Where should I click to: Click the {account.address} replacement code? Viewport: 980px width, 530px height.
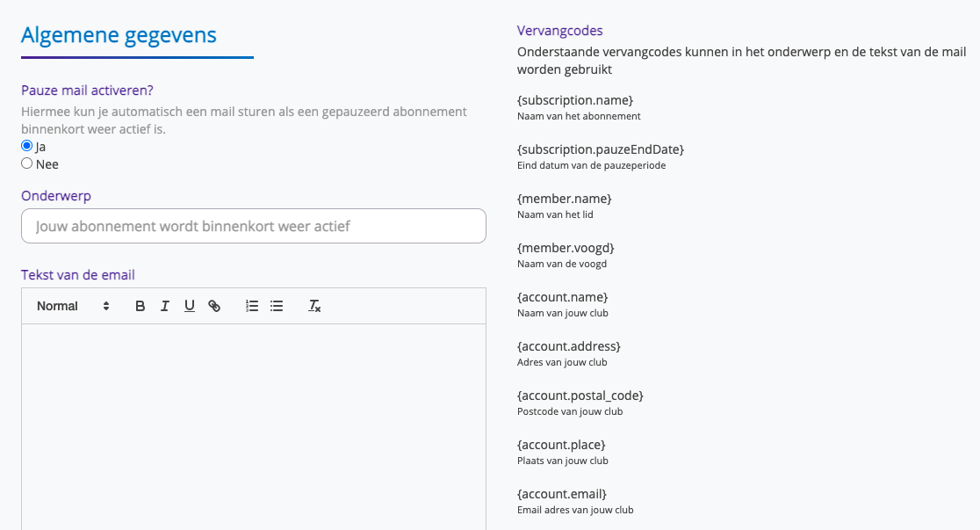(x=569, y=346)
